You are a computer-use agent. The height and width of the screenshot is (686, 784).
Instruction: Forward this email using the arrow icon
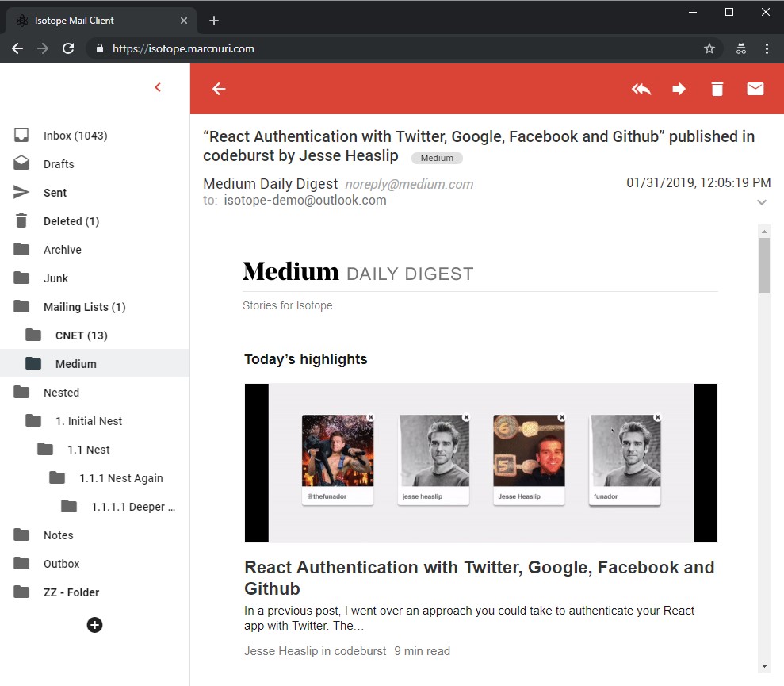[679, 89]
